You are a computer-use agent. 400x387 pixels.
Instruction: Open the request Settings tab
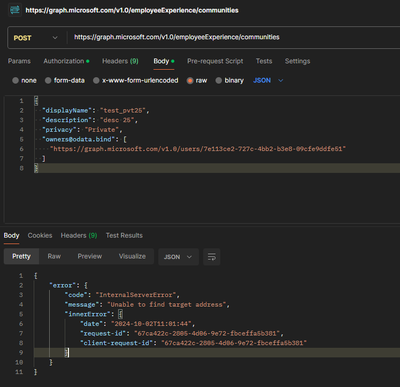click(x=297, y=61)
